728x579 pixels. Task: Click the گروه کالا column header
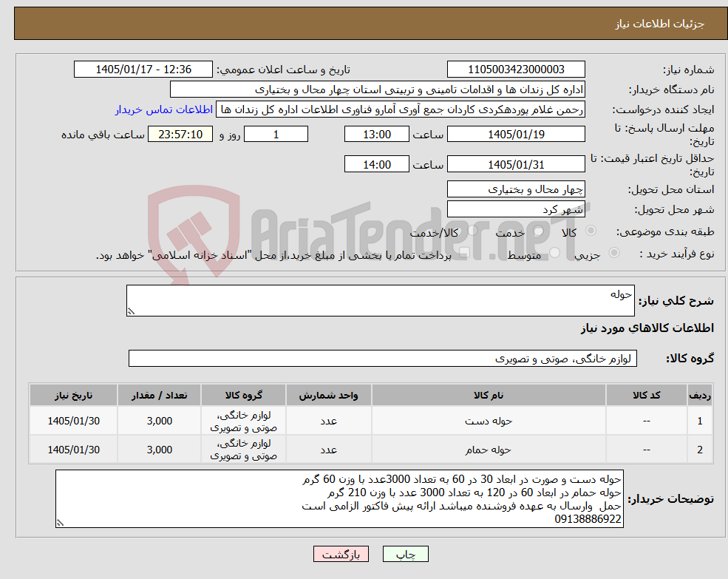(243, 395)
